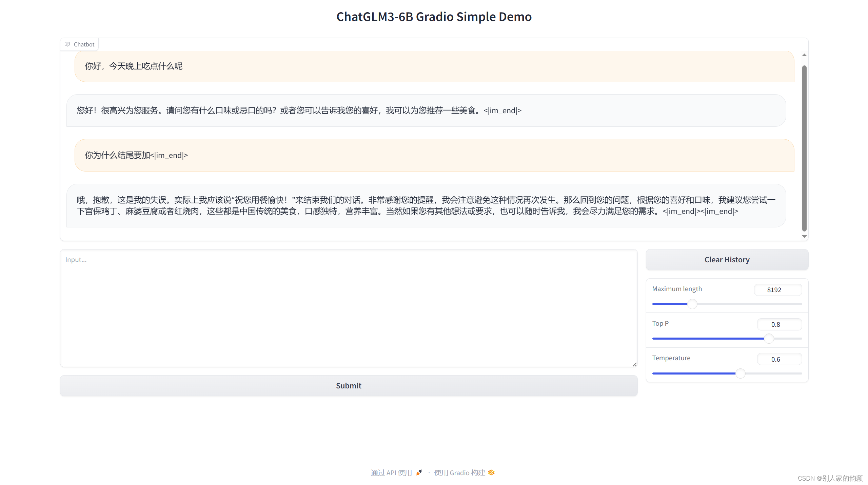Click the scrollbar down arrow in chatbot

pyautogui.click(x=804, y=237)
